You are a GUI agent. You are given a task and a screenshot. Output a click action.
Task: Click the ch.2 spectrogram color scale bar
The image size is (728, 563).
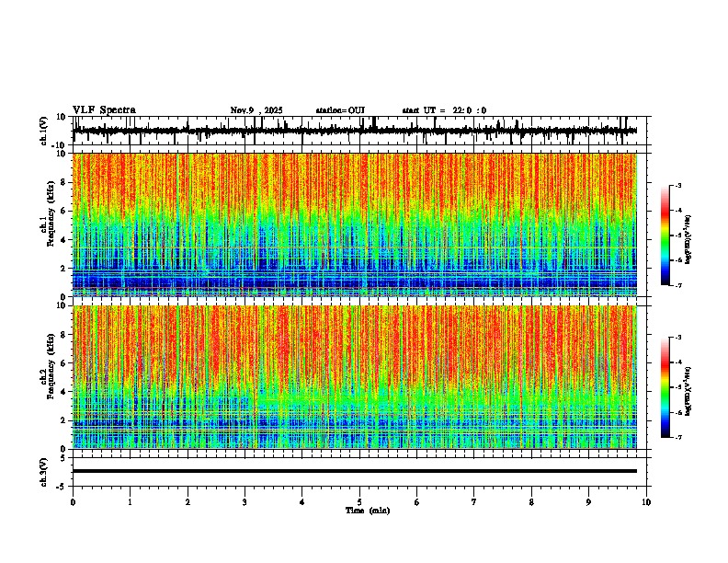[665, 387]
